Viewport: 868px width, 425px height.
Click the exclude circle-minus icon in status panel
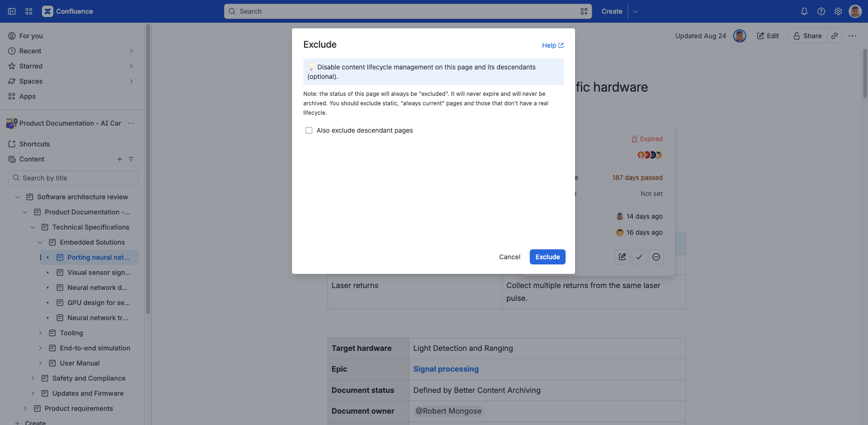click(656, 257)
